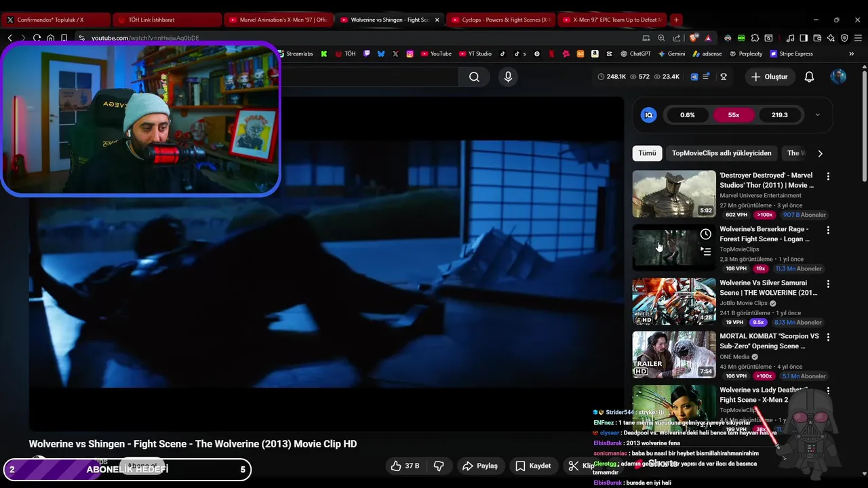The image size is (868, 488).
Task: Open a new browser tab
Action: [x=676, y=20]
